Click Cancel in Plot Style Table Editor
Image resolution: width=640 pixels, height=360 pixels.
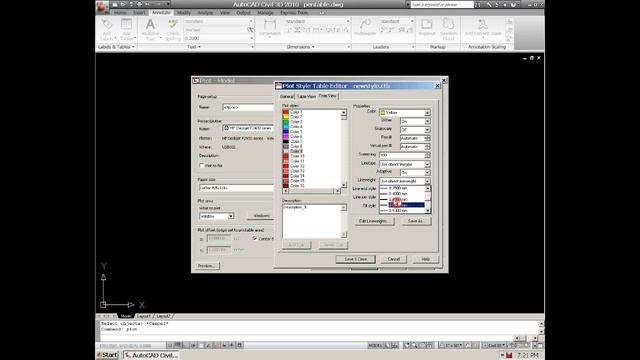tap(394, 259)
